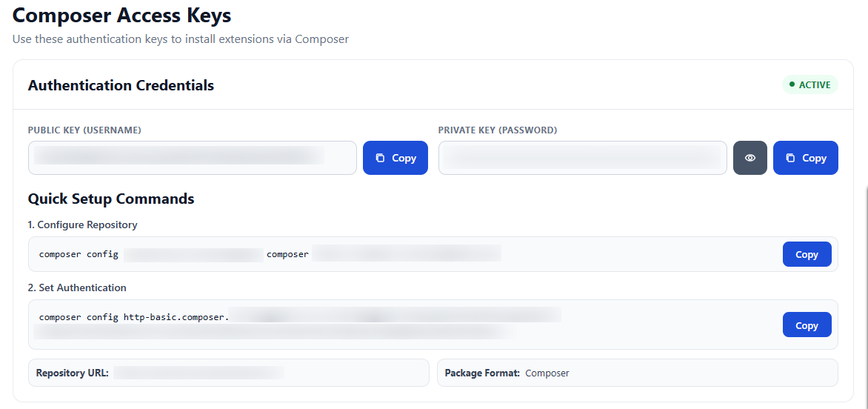
Task: Copy the Set Authentication command
Action: 807,325
